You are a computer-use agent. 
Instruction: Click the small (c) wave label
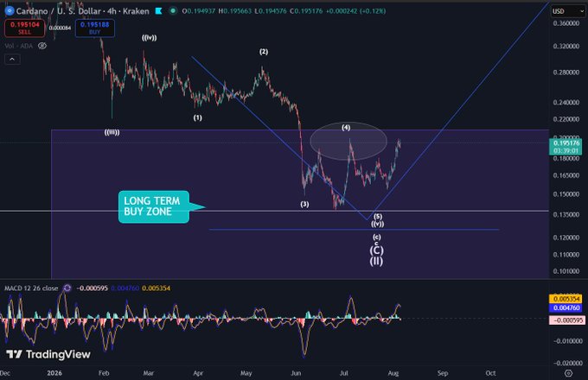(377, 237)
